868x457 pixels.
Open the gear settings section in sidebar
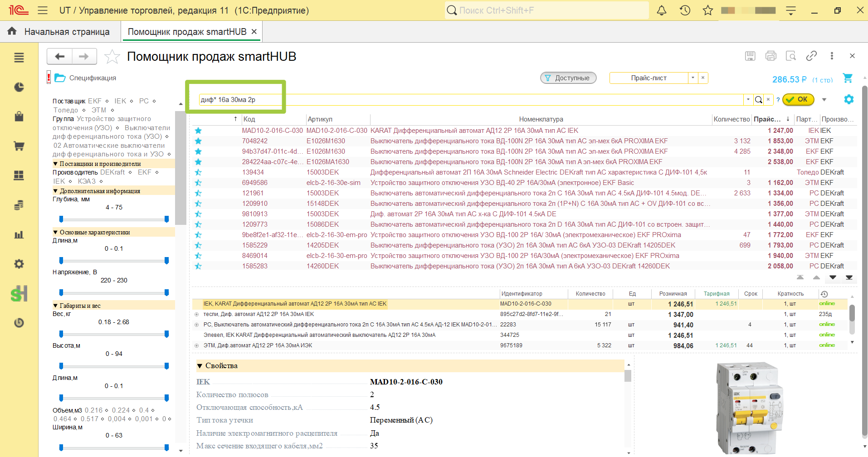19,264
